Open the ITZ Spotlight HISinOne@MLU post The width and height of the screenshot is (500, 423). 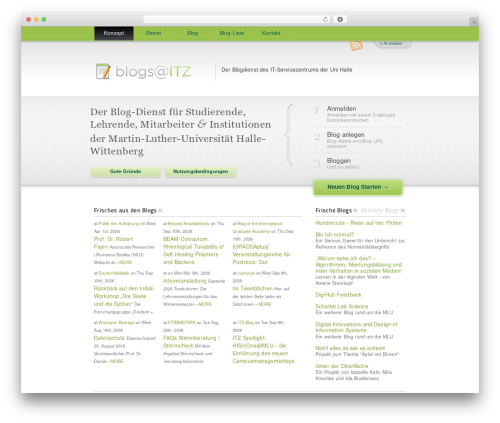click(x=263, y=349)
